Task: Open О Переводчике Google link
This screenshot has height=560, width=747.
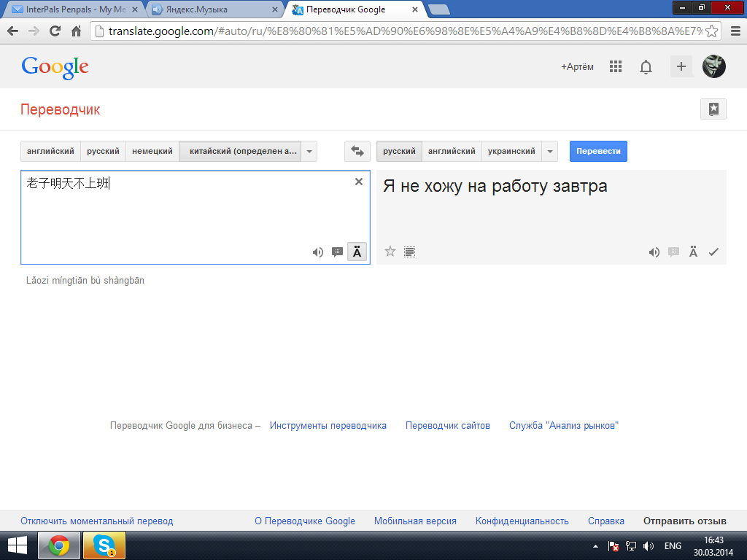Action: (305, 521)
